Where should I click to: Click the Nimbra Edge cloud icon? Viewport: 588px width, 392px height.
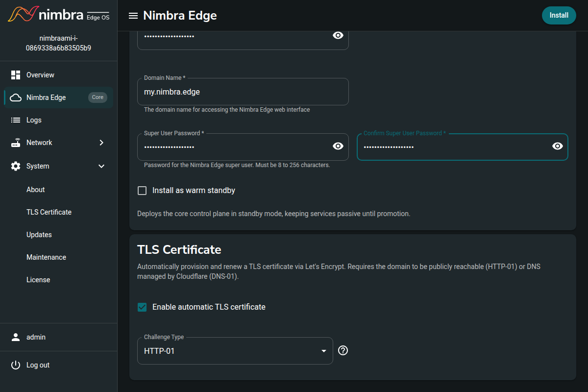coord(16,98)
